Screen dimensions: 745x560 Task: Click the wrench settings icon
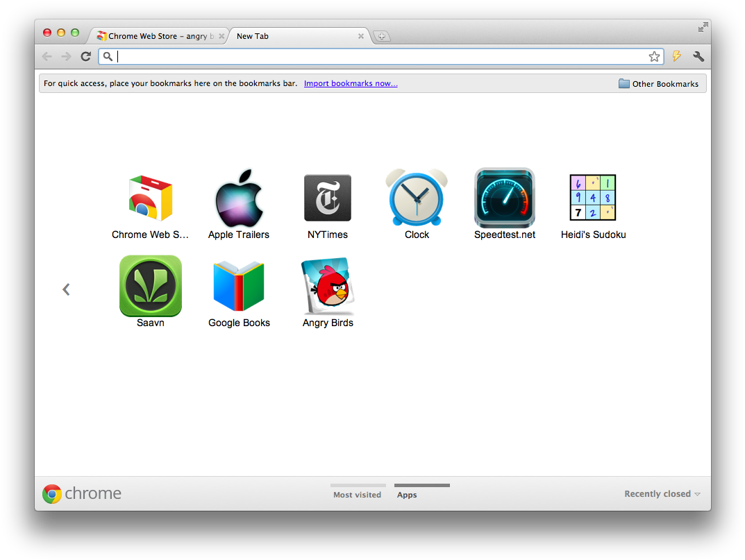[x=698, y=56]
